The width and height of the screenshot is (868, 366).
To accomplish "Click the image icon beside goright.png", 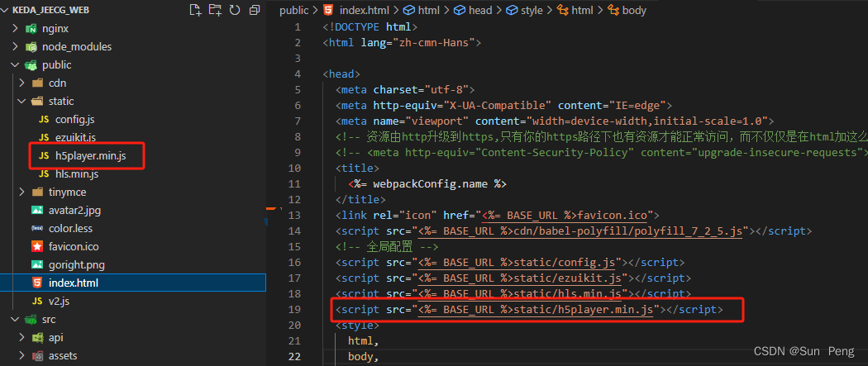I will tap(37, 265).
